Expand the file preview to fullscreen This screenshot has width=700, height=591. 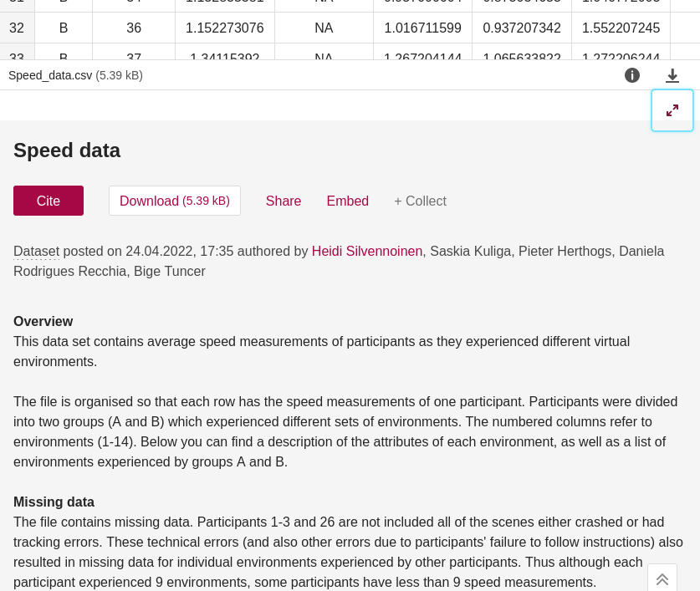tap(672, 110)
